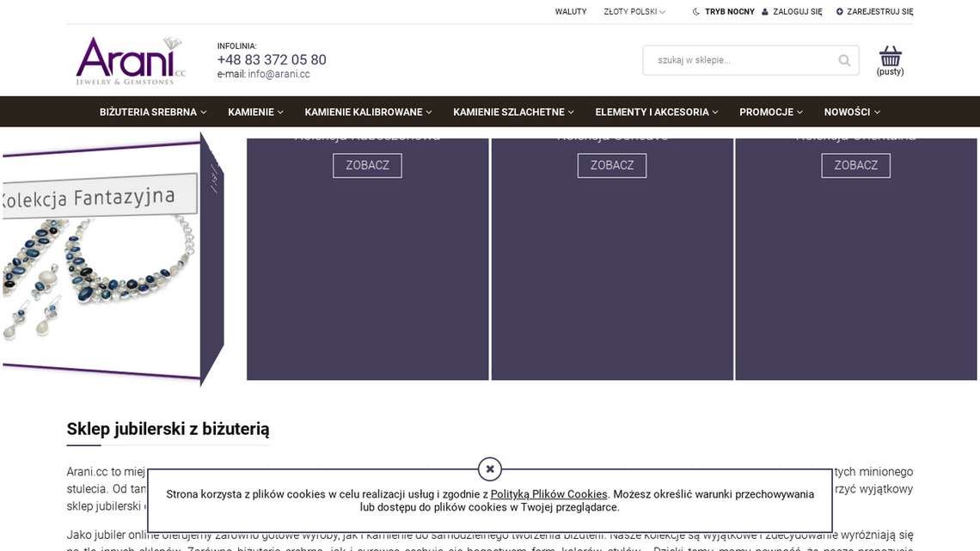Open the Nowości menu
The height and width of the screenshot is (551, 980).
coord(851,112)
